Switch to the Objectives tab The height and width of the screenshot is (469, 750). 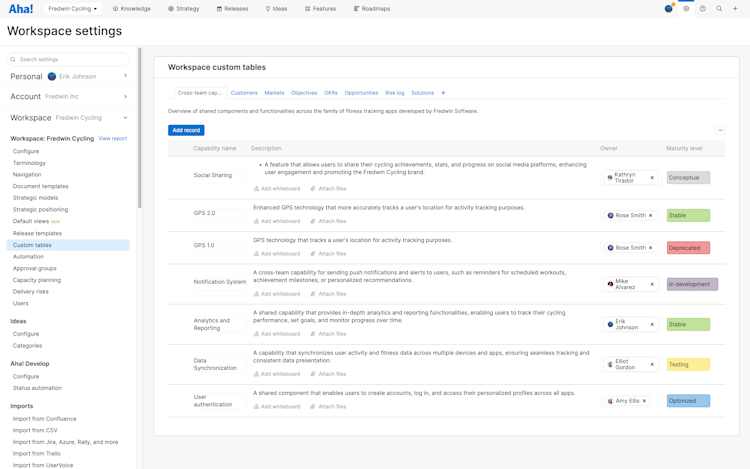coord(304,93)
